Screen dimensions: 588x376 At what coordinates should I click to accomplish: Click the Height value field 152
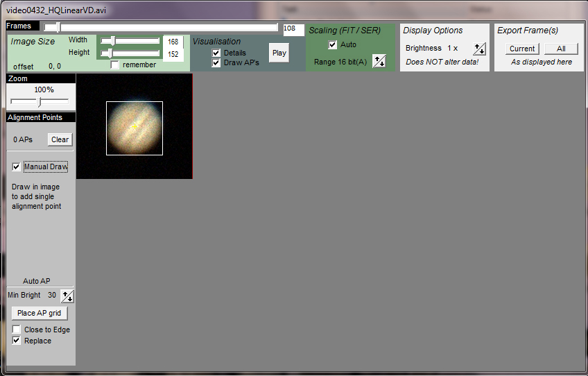pos(173,54)
